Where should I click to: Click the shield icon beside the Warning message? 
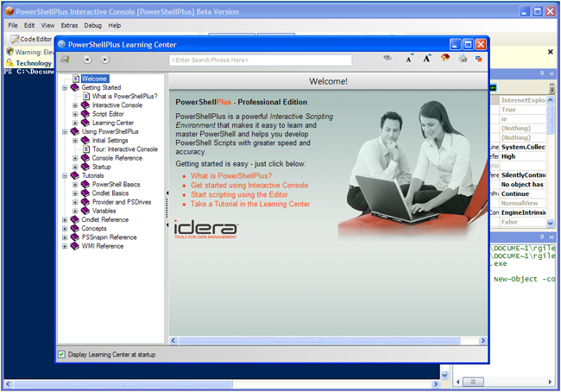pos(10,52)
